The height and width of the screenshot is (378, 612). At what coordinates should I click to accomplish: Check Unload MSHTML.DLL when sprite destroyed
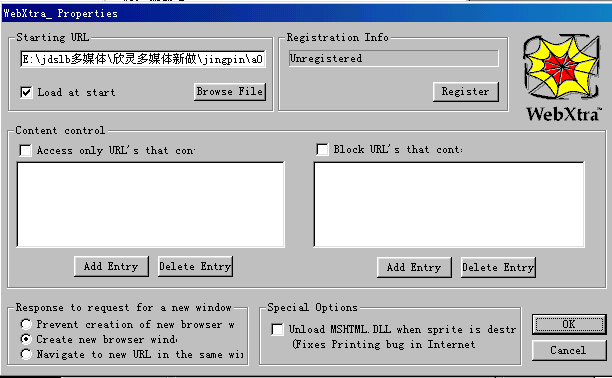[x=278, y=330]
